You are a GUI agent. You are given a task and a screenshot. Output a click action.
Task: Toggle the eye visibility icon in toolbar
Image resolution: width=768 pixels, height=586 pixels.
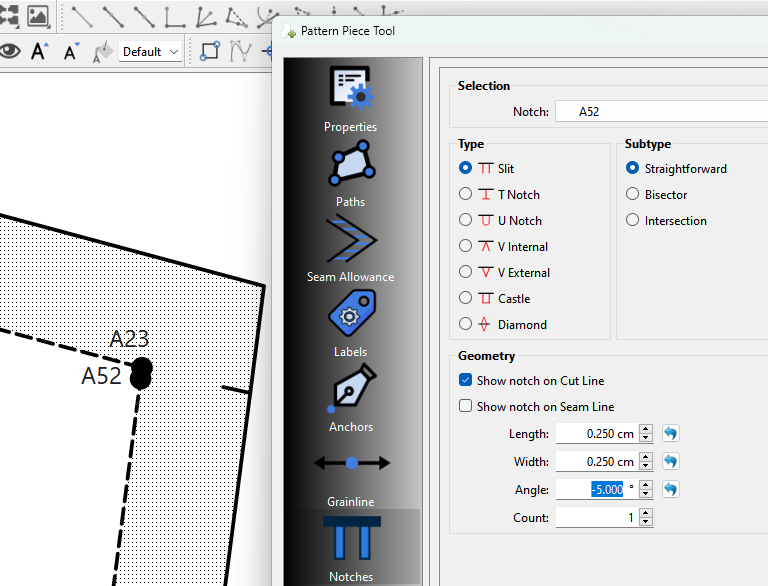[x=10, y=51]
